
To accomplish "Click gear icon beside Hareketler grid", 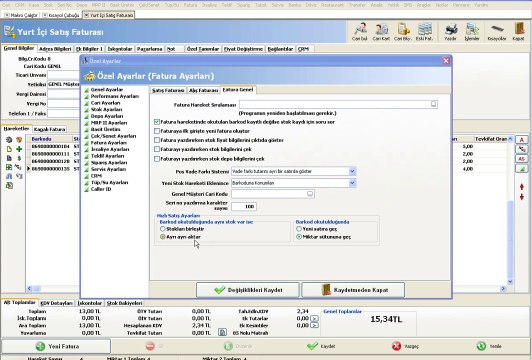I will (9, 139).
